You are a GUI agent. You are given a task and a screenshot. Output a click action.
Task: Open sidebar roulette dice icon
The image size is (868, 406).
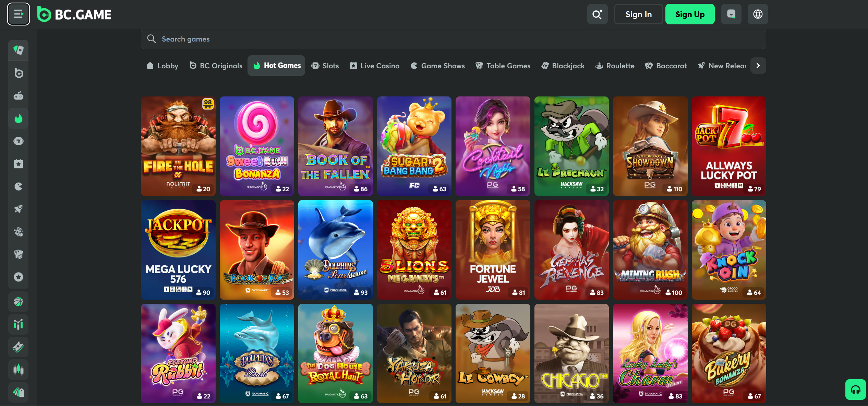click(x=19, y=232)
